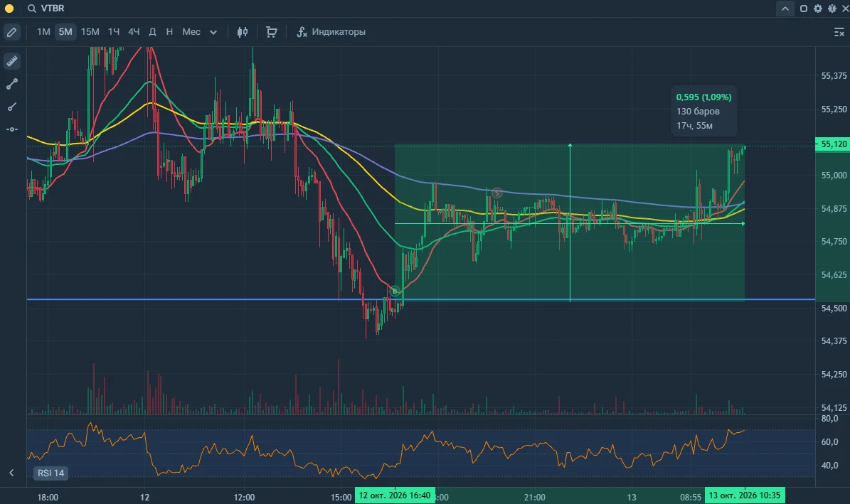Select the ray line drawing tool

point(12,107)
